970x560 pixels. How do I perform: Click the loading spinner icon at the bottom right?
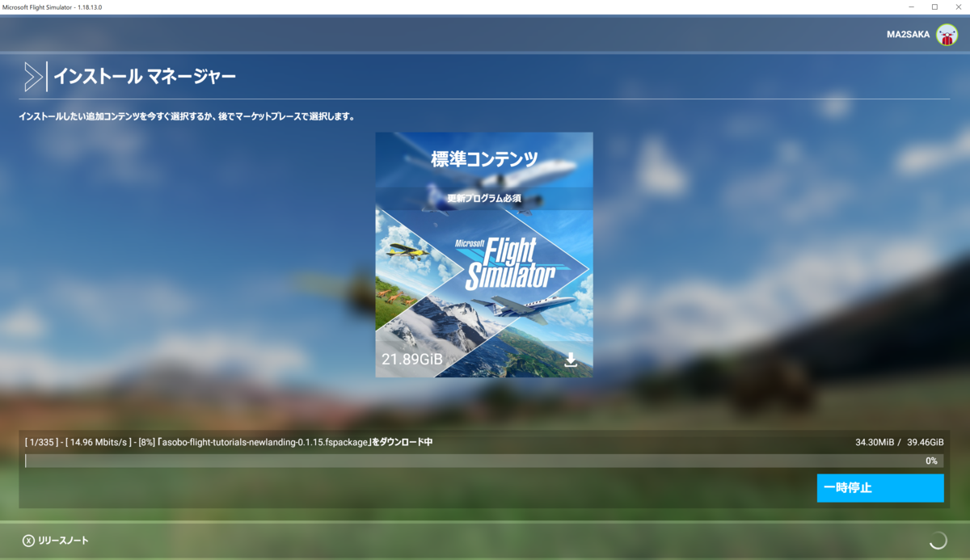[938, 541]
